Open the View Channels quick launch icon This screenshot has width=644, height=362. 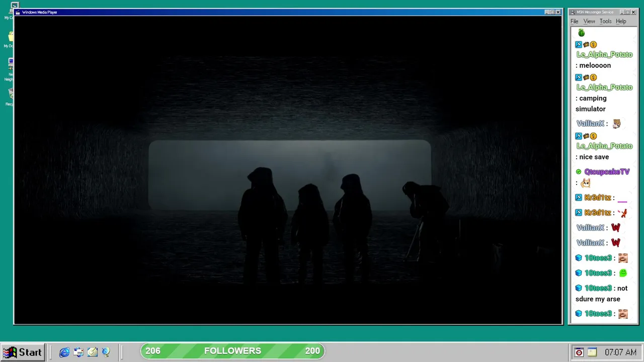click(x=106, y=352)
